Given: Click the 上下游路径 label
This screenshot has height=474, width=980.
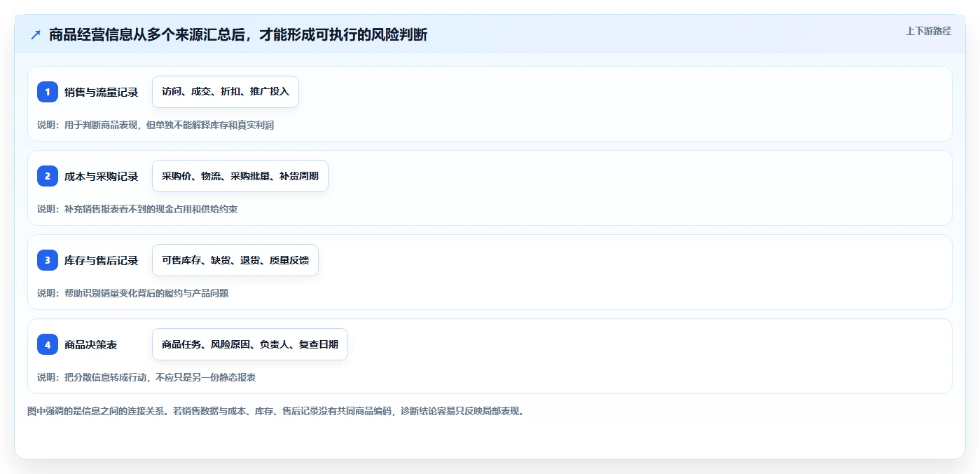Looking at the screenshot, I should point(928,31).
